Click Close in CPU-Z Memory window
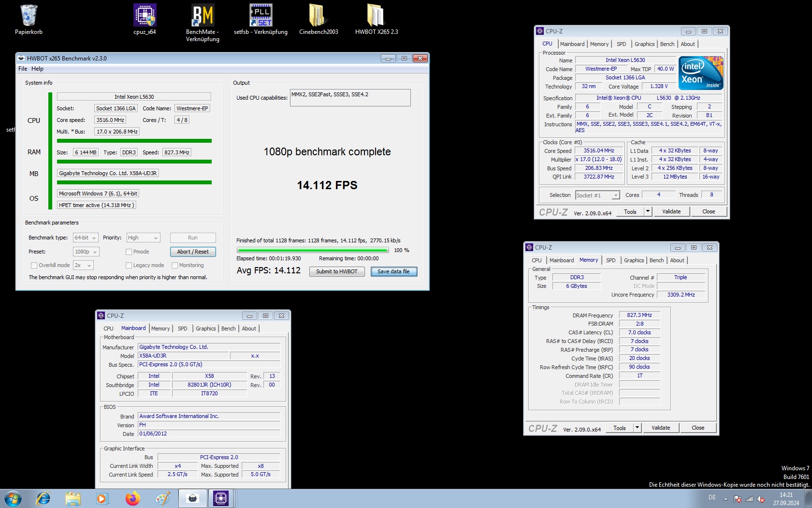The height and width of the screenshot is (508, 812). (697, 428)
